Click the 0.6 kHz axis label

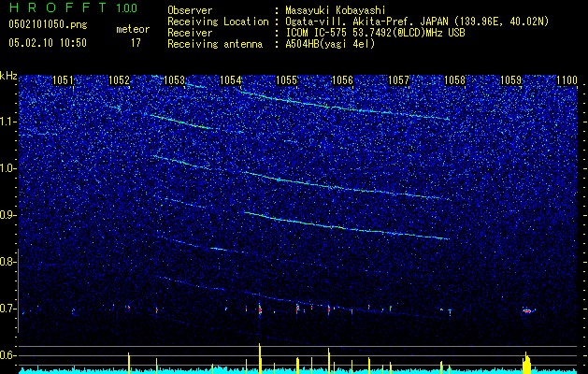(7, 355)
